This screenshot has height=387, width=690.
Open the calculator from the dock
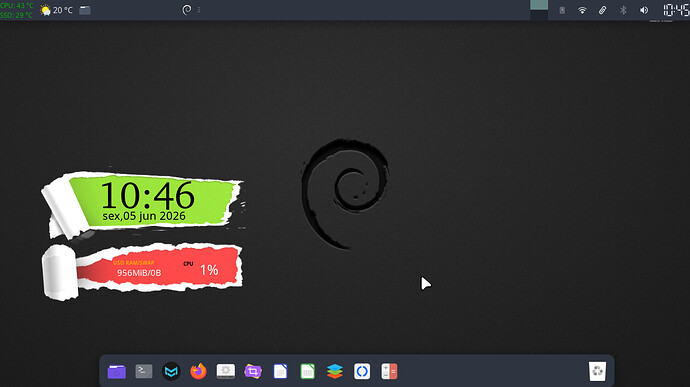(389, 372)
